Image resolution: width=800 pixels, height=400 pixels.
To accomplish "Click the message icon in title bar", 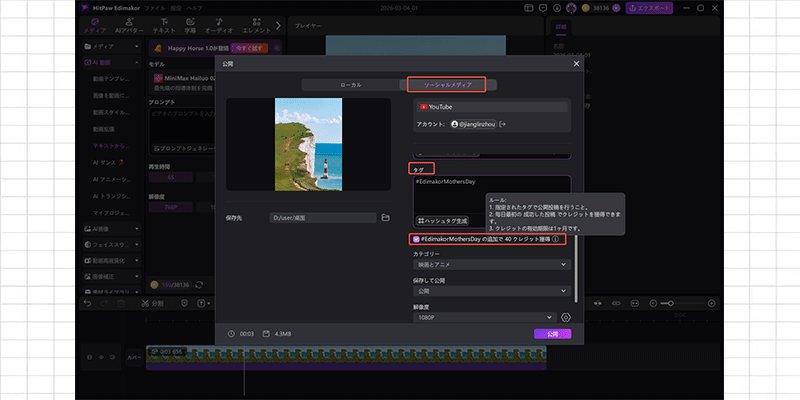I will tap(543, 8).
